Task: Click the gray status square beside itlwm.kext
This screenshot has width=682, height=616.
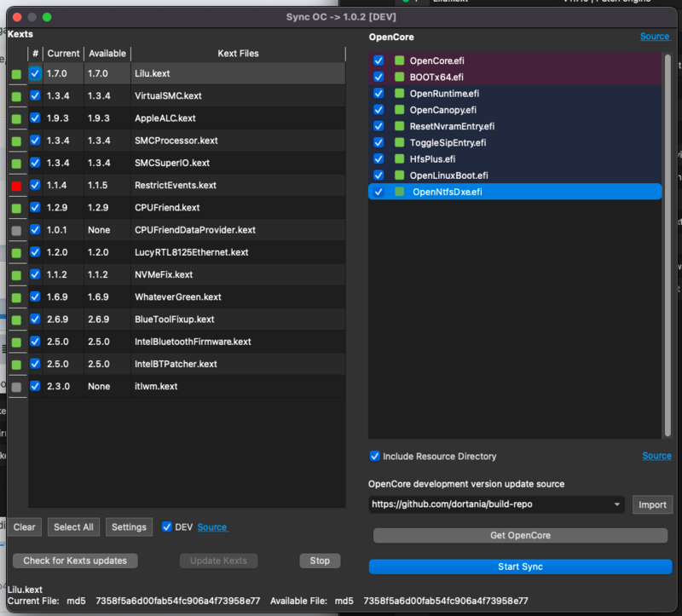Action: point(16,386)
